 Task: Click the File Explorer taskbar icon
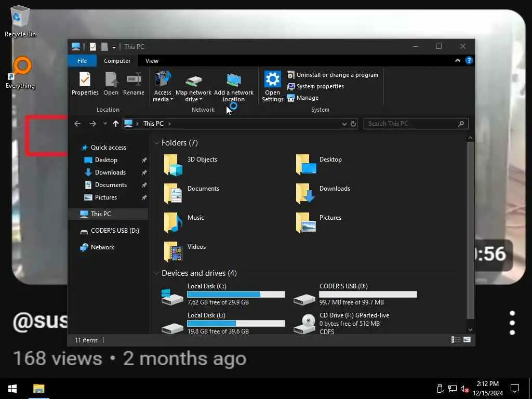(38, 389)
